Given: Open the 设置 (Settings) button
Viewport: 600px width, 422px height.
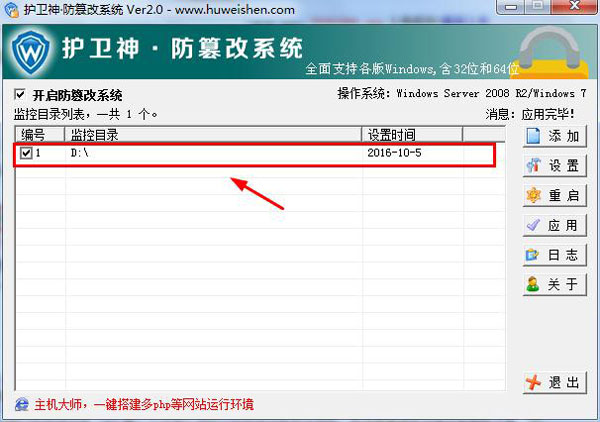Looking at the screenshot, I should (554, 166).
